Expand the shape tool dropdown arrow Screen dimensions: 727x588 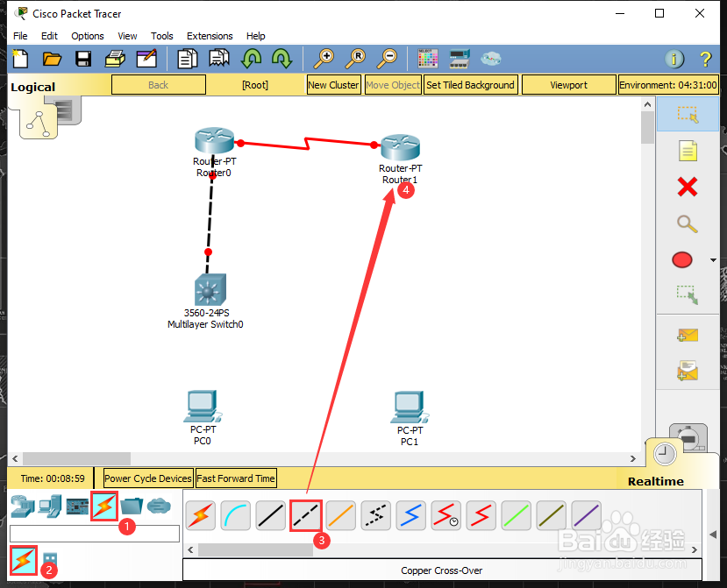click(713, 260)
